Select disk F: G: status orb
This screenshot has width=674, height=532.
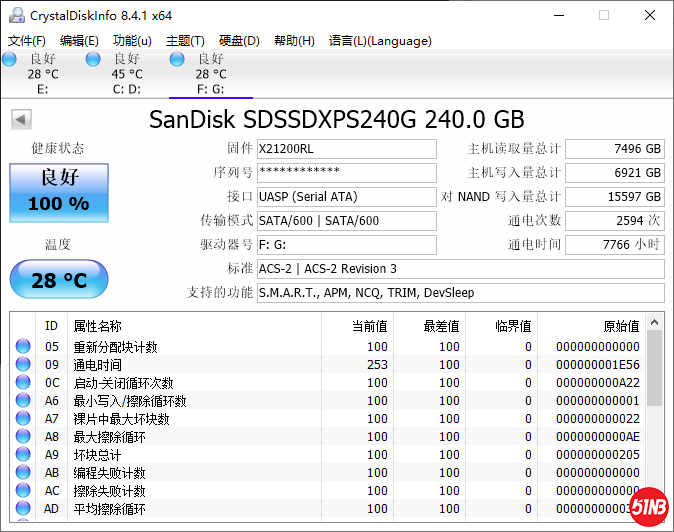coord(178,60)
